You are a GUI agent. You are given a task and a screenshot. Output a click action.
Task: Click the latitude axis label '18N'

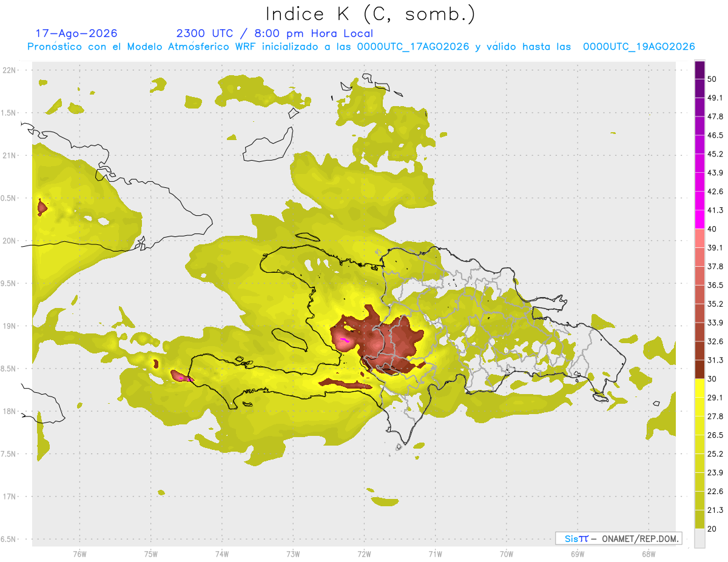pyautogui.click(x=9, y=412)
